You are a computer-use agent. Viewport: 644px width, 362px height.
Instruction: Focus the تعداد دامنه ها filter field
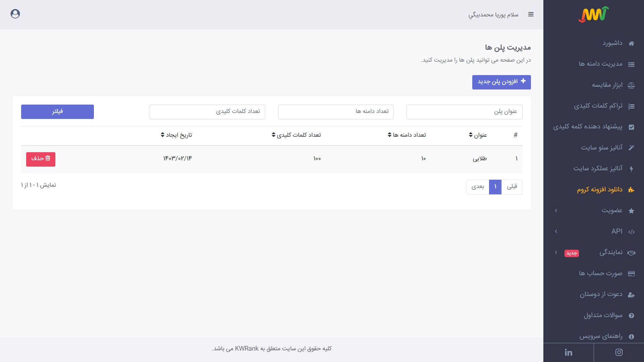coord(336,112)
